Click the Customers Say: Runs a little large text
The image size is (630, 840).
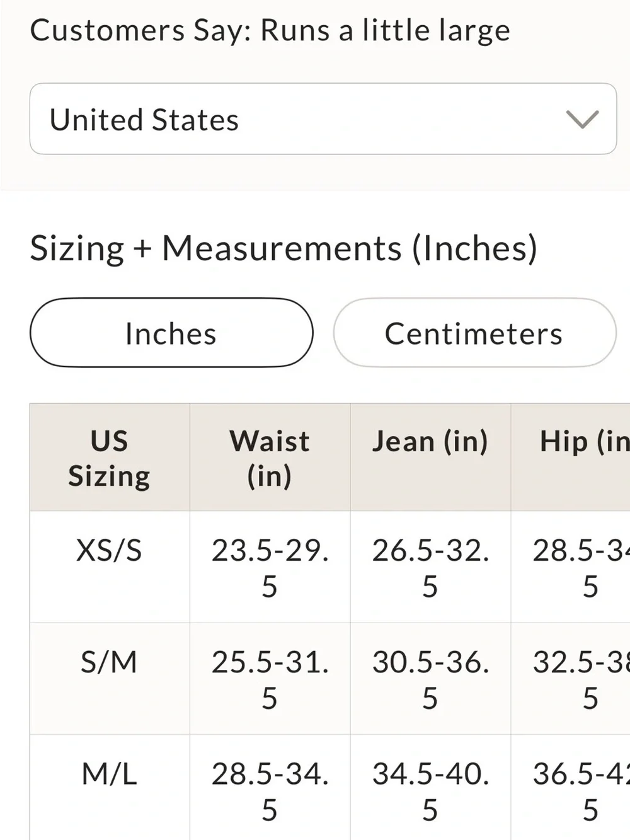[270, 30]
